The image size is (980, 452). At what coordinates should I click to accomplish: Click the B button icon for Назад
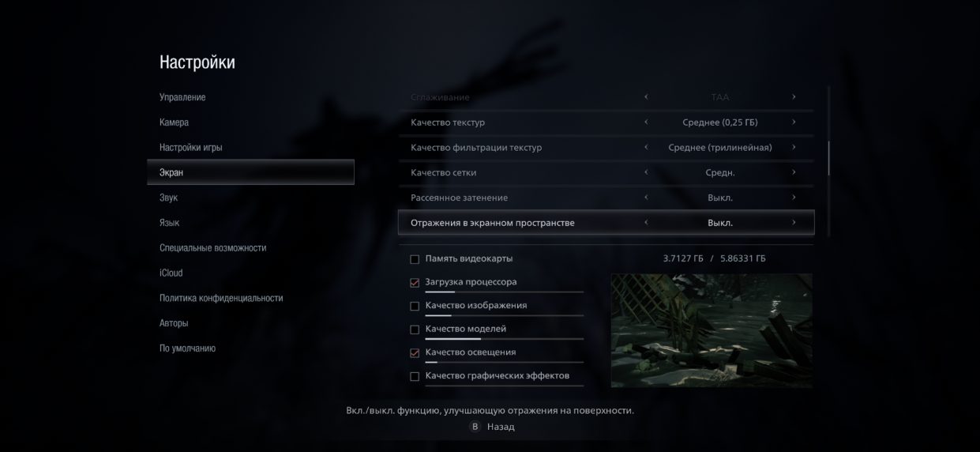click(x=475, y=427)
